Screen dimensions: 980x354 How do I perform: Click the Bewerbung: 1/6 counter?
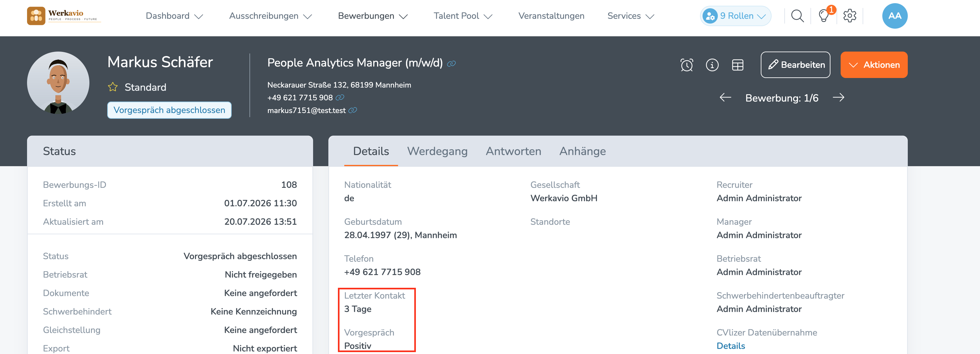pyautogui.click(x=782, y=98)
